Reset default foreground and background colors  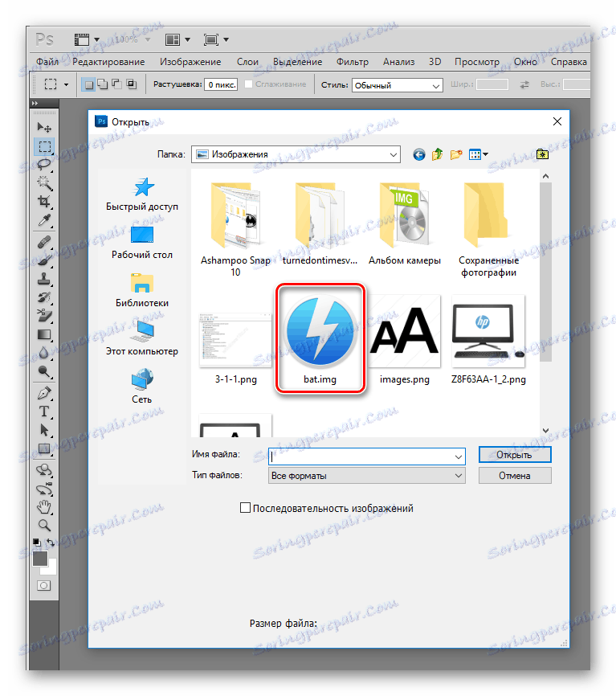click(x=36, y=542)
